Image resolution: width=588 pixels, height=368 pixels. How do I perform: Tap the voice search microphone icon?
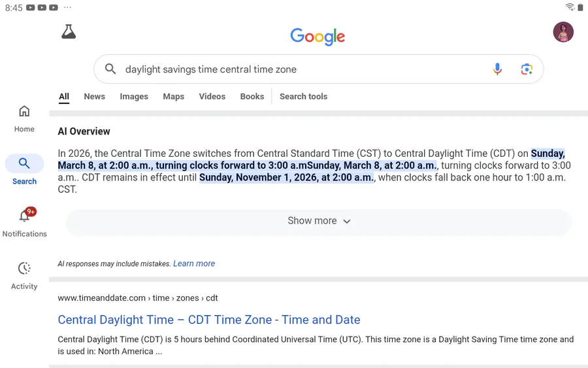497,69
